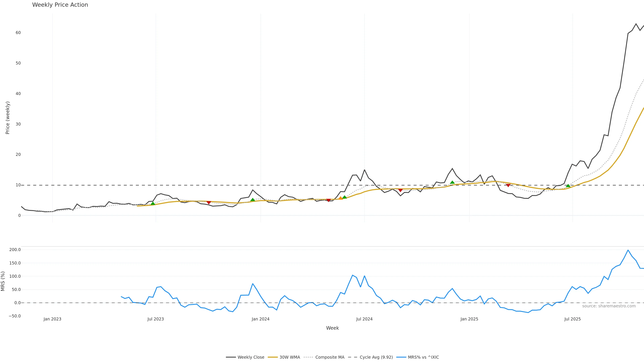Click the Jan 2024 x-axis tick label
The height and width of the screenshot is (362, 644).
(x=260, y=319)
